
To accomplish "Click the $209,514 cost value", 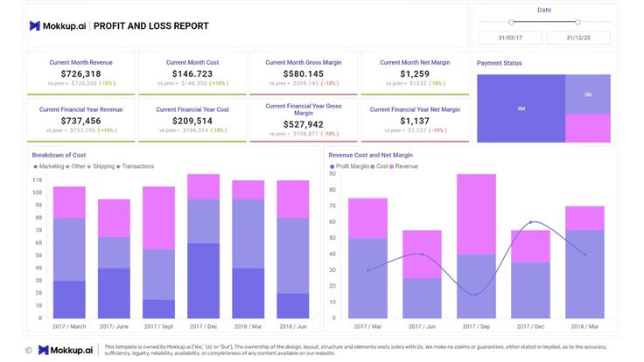I will 192,121.
